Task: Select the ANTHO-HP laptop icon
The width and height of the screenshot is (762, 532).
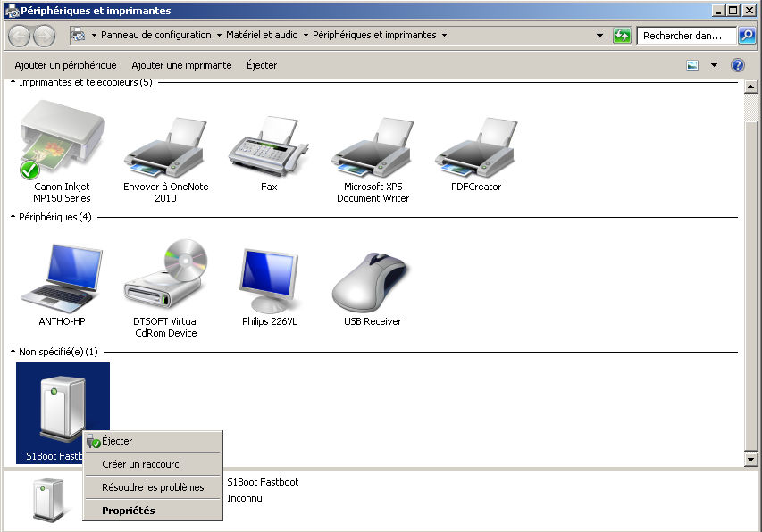Action: pyautogui.click(x=62, y=279)
